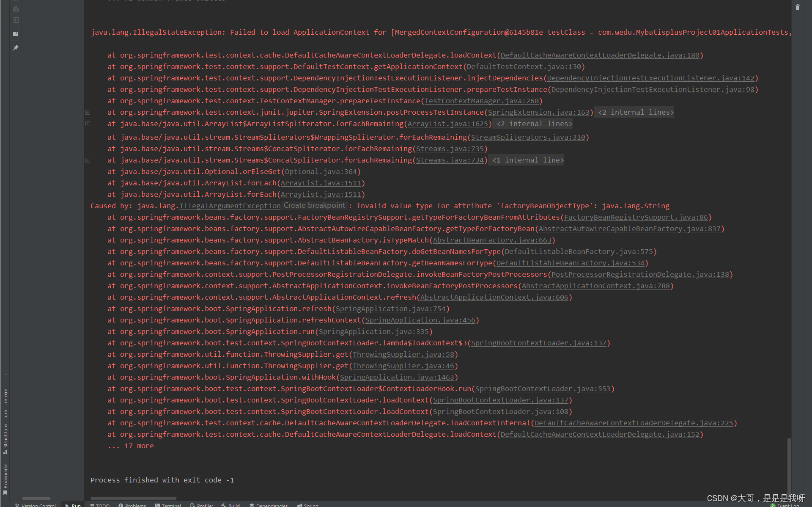Select the Rerun Failed Tests icon
This screenshot has width=812, height=507.
click(x=16, y=9)
